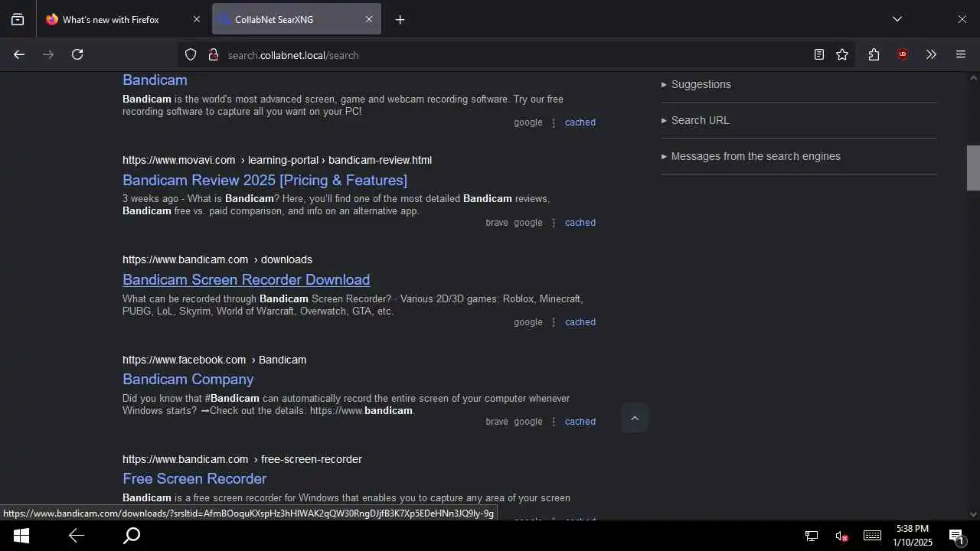Image resolution: width=980 pixels, height=551 pixels.
Task: Click https://www.bandicam.com › free-screen-recorder URL text
Action: [242, 459]
